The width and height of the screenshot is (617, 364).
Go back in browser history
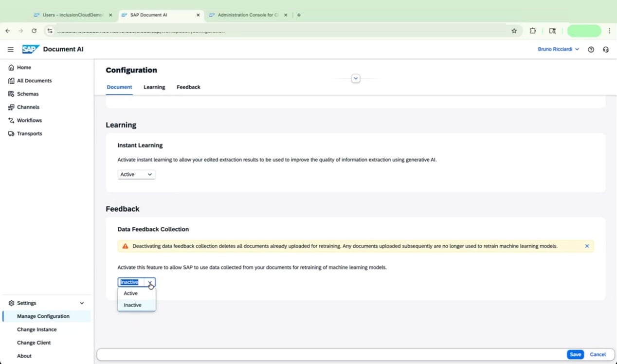pos(8,31)
